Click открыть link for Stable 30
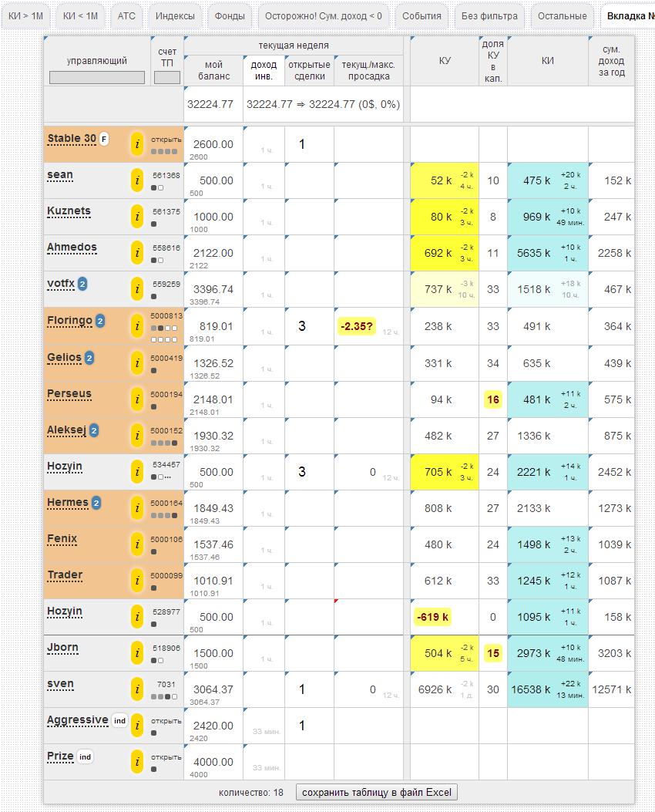 coord(166,140)
